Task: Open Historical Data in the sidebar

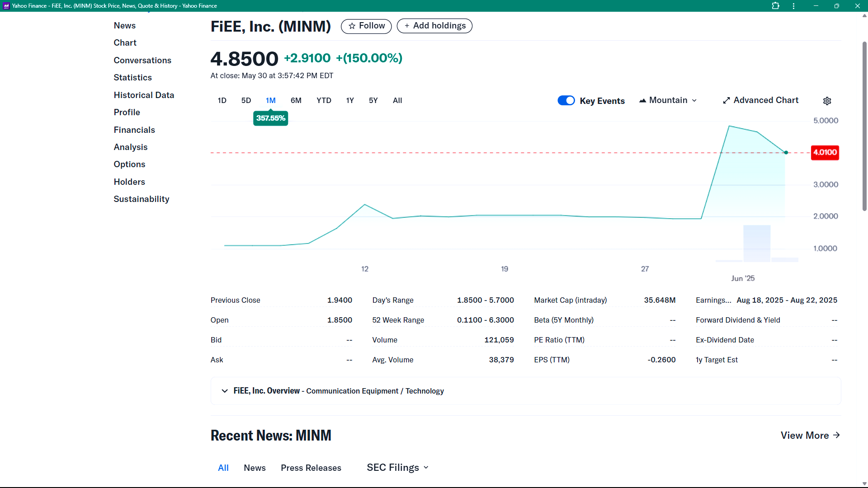Action: click(144, 95)
